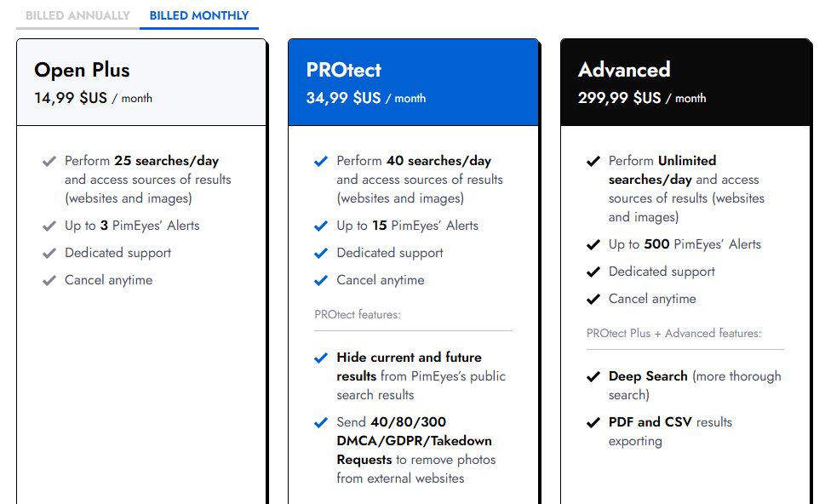Click the checkmark beside PDF and CSV exporting

pos(593,422)
